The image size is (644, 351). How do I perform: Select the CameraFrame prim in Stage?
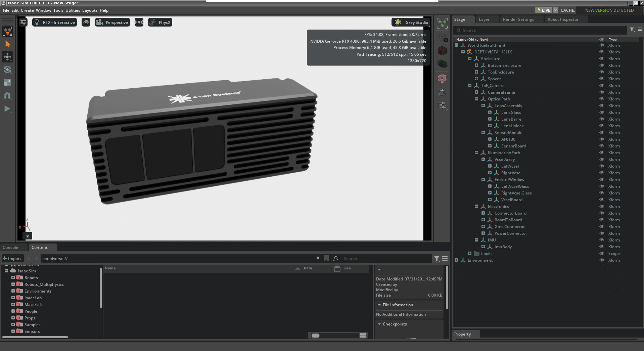pyautogui.click(x=501, y=92)
